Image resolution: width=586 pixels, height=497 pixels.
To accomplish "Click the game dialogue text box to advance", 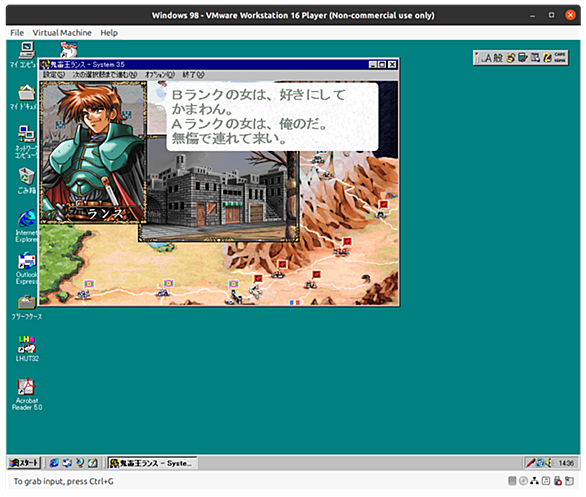I will click(x=272, y=117).
